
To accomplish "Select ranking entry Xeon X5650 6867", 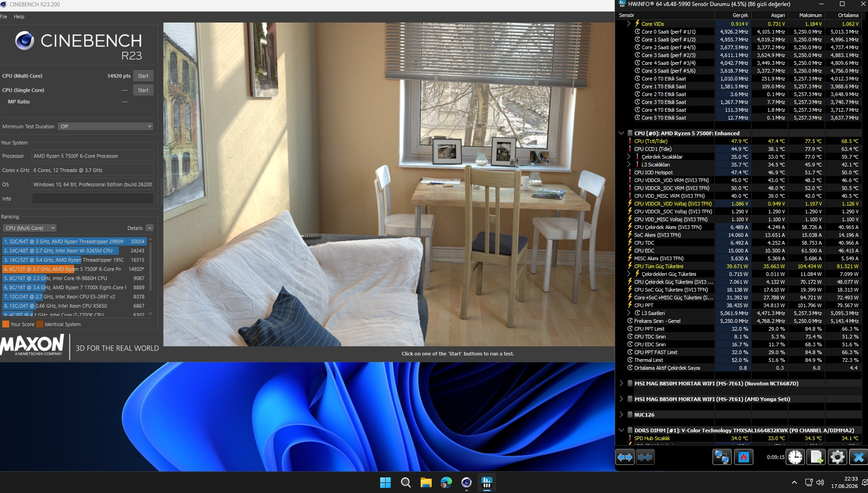I will click(x=74, y=306).
